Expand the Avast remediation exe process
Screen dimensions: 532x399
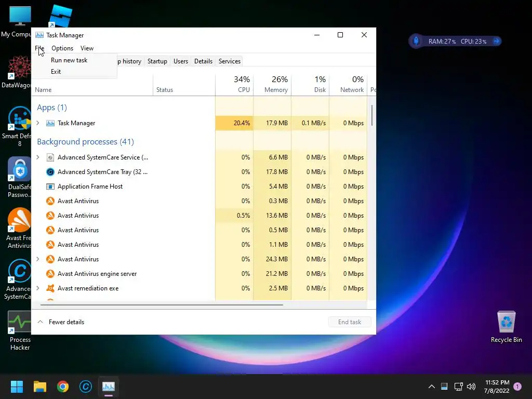[37, 288]
